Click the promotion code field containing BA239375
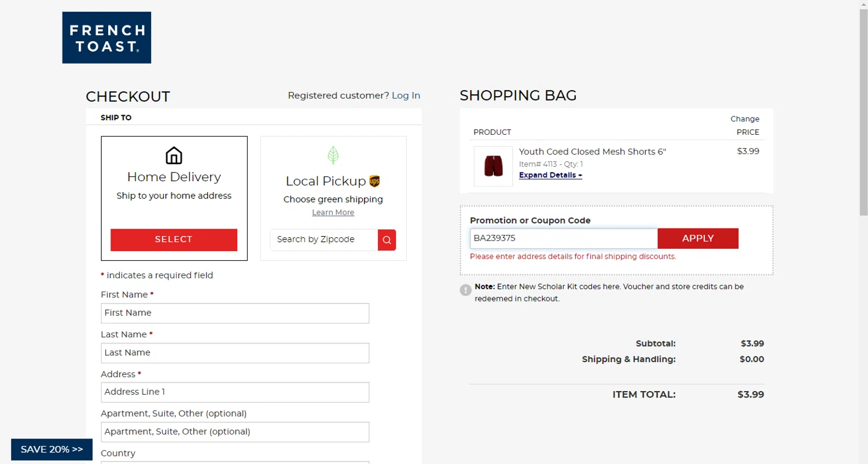This screenshot has width=868, height=464. click(x=564, y=238)
